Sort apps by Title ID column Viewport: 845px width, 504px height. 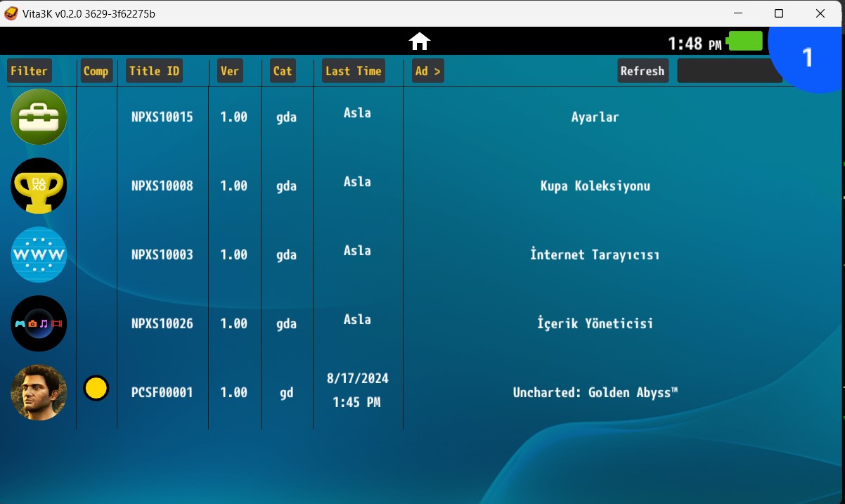click(x=155, y=71)
